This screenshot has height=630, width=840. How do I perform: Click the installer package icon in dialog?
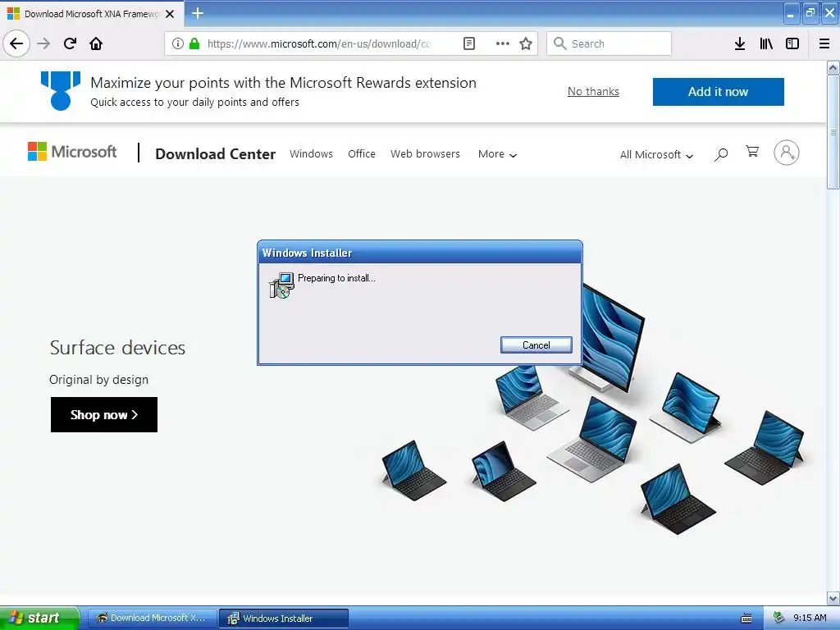tap(281, 285)
